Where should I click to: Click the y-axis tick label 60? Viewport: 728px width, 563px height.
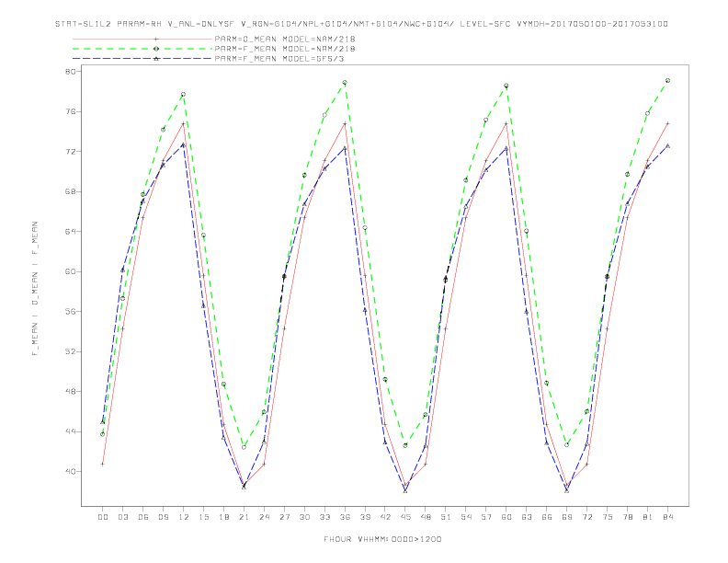tap(71, 271)
